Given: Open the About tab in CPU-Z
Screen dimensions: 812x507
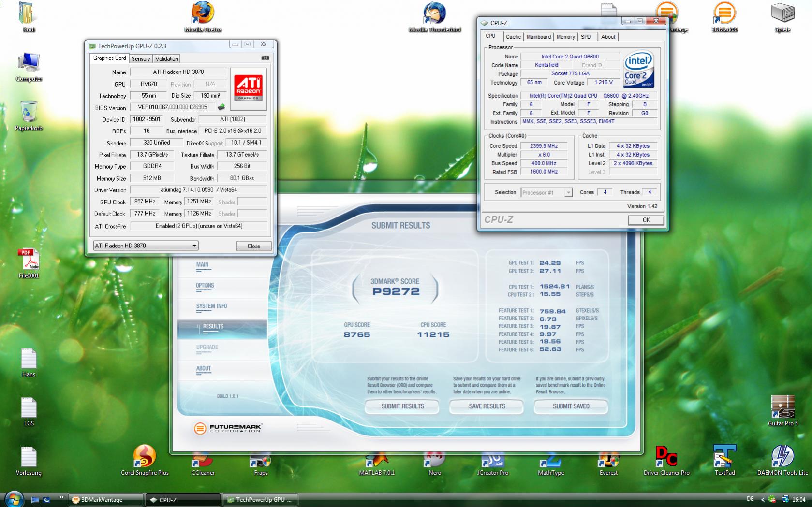Looking at the screenshot, I should [x=608, y=37].
